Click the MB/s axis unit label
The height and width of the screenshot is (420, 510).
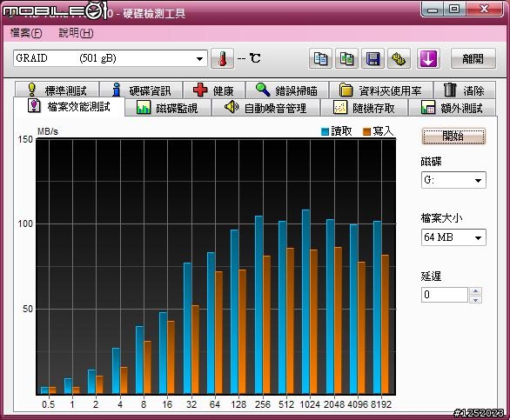point(48,131)
